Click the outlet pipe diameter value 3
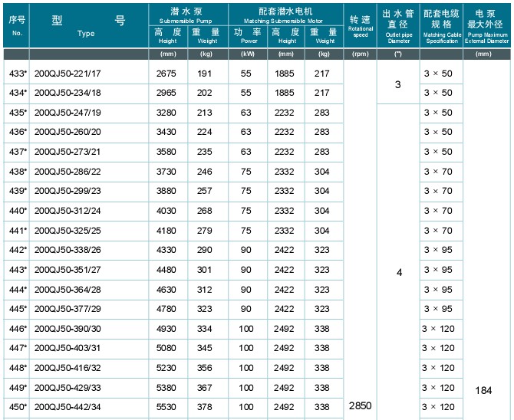Image resolution: width=514 pixels, height=420 pixels. [397, 84]
